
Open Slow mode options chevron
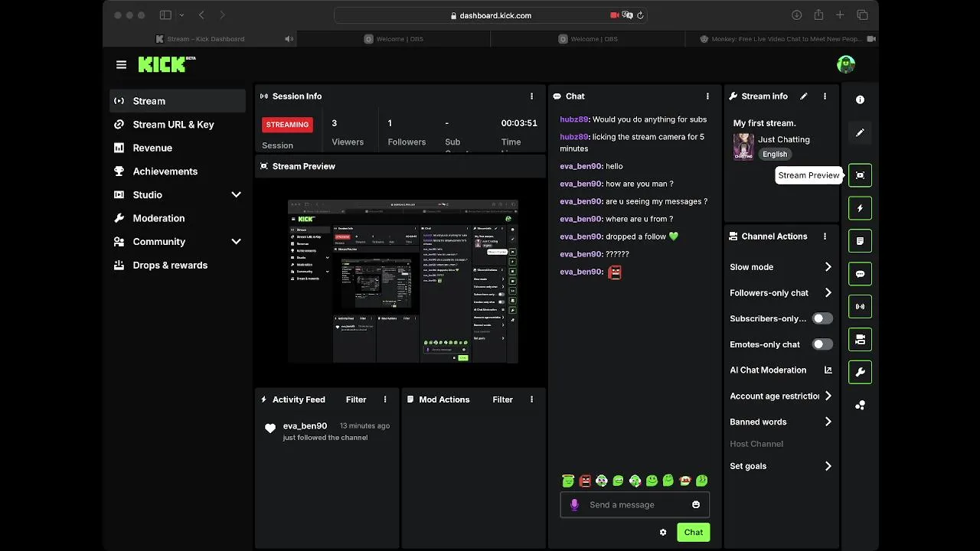click(828, 267)
